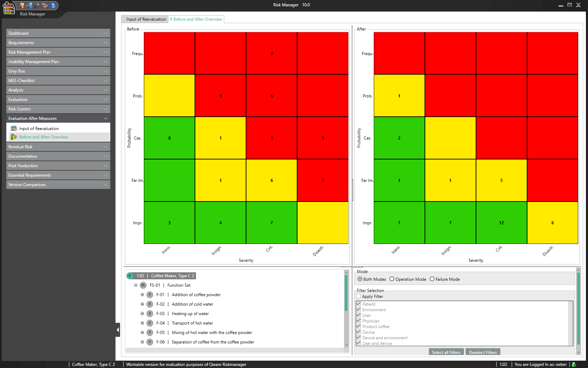588x368 pixels.
Task: Select the Failure Mode radio button
Action: tap(432, 279)
